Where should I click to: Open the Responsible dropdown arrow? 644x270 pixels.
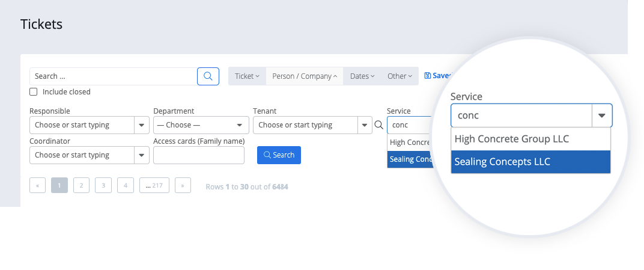pyautogui.click(x=142, y=125)
